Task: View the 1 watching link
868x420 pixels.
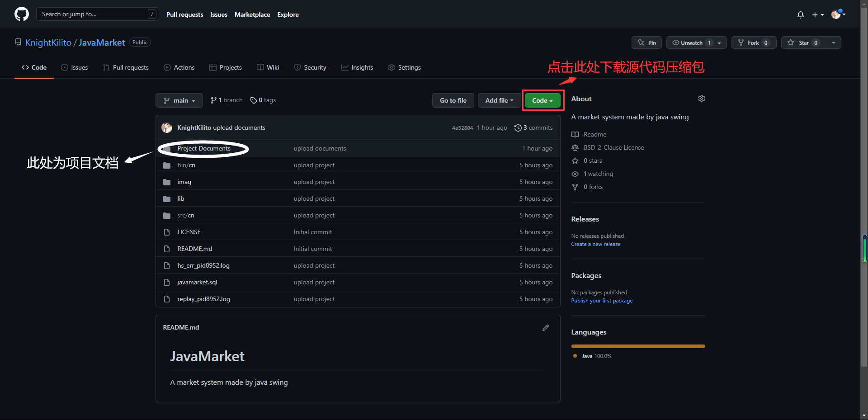Action: click(x=592, y=174)
